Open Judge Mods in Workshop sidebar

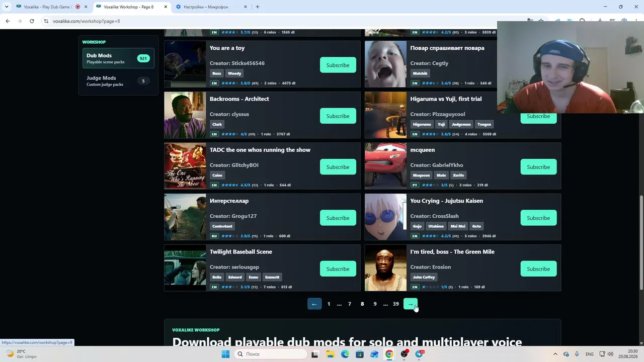118,81
